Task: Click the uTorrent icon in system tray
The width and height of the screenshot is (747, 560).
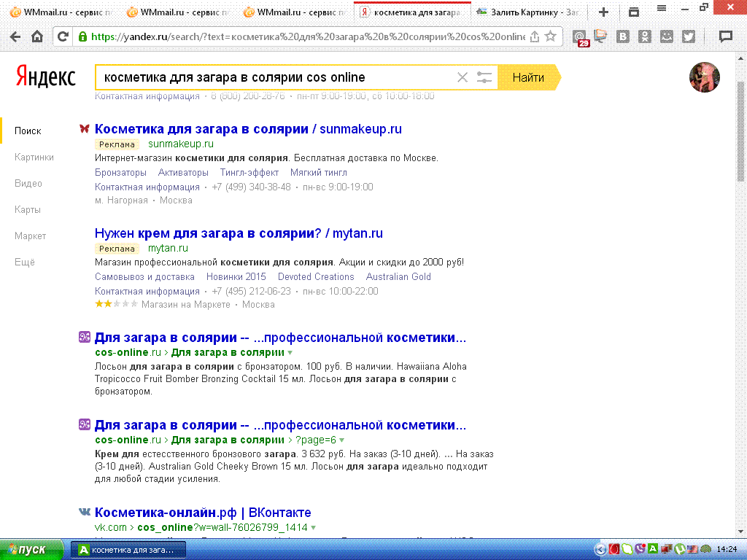Action: tap(680, 550)
